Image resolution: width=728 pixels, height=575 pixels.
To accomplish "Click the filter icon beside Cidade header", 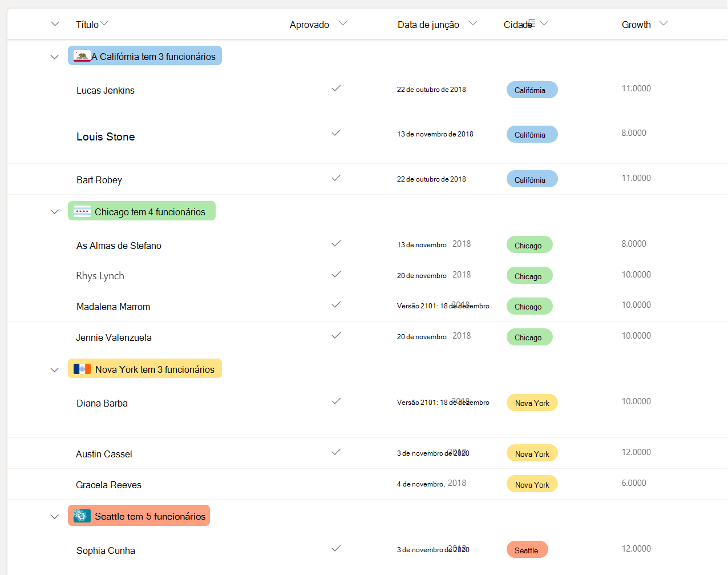I will coord(532,22).
